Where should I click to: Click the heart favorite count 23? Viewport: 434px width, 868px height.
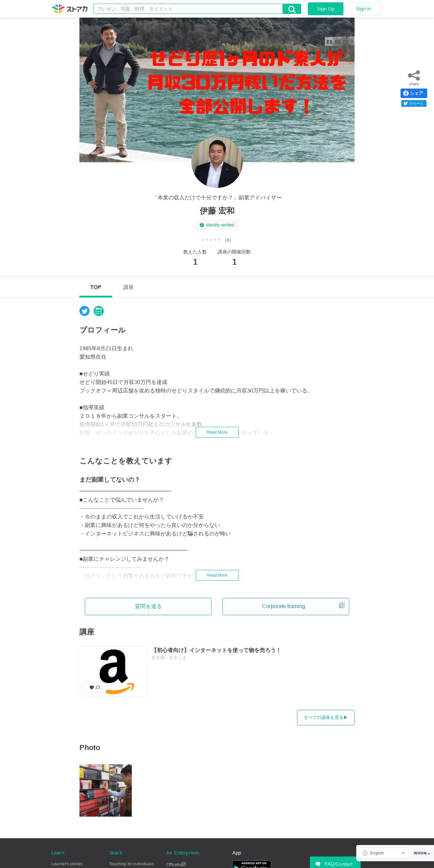[95, 688]
